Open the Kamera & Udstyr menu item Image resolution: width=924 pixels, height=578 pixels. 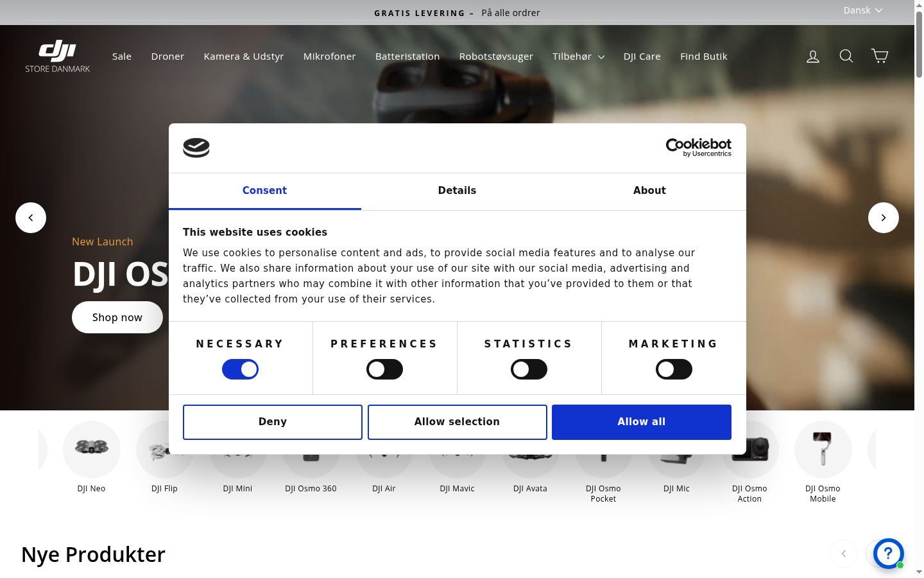[244, 57]
